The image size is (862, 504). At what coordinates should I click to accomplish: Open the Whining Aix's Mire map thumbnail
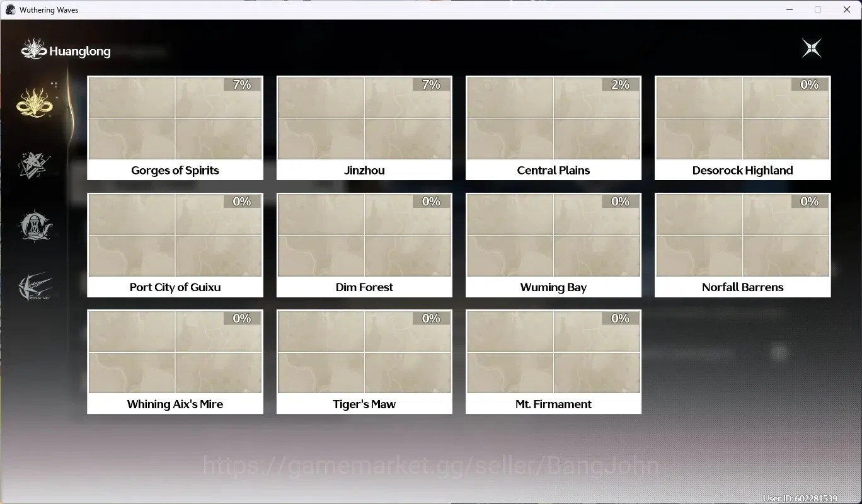(x=175, y=352)
